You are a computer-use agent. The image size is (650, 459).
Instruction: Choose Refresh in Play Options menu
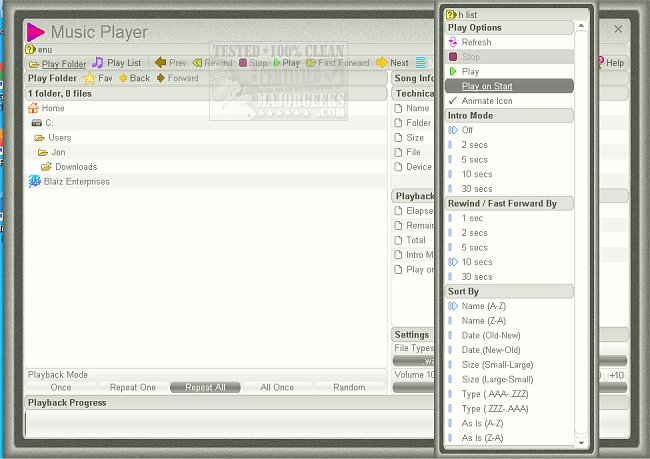coord(509,42)
